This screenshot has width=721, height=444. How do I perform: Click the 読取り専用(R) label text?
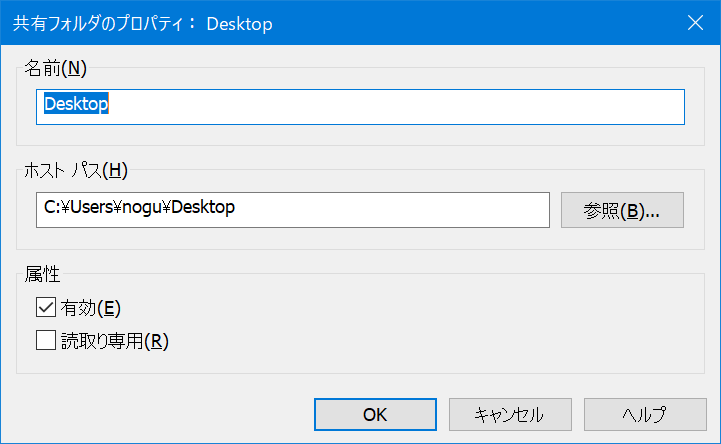(115, 341)
